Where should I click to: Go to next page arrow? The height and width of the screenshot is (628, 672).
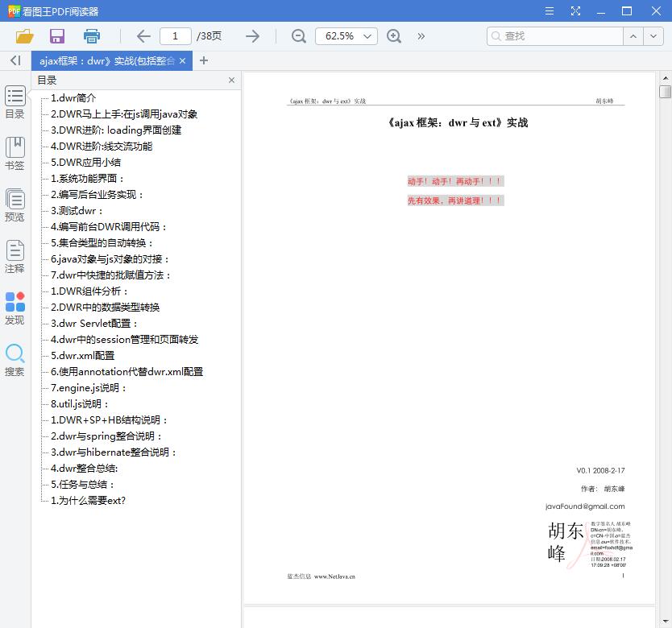click(252, 36)
